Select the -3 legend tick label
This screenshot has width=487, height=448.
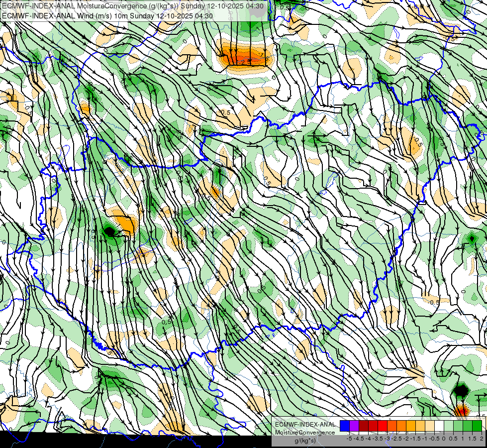[x=388, y=439]
